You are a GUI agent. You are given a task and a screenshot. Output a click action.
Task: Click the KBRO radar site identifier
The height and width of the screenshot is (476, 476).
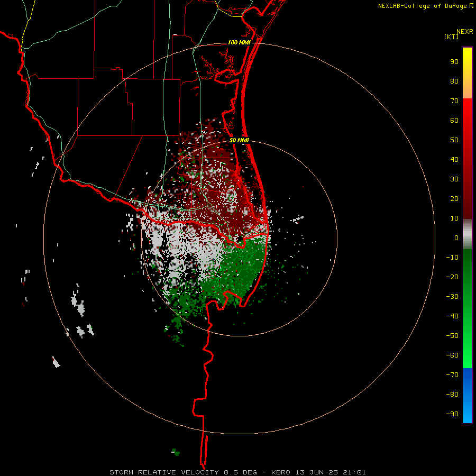click(280, 472)
